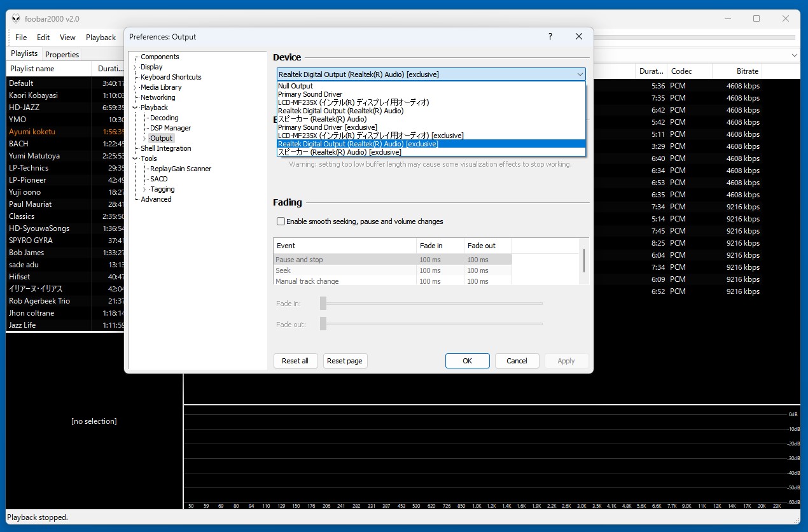Select Components in the preferences tree
Viewport: 808px width, 532px height.
click(160, 57)
